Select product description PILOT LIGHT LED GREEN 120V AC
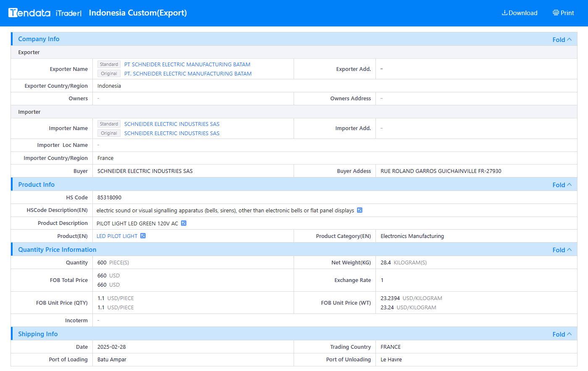This screenshot has width=588, height=371. [x=137, y=223]
